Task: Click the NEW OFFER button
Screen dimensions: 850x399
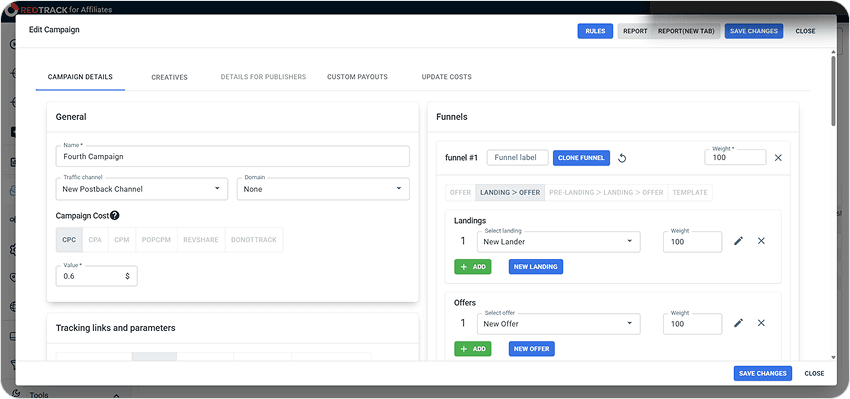Action: point(532,349)
